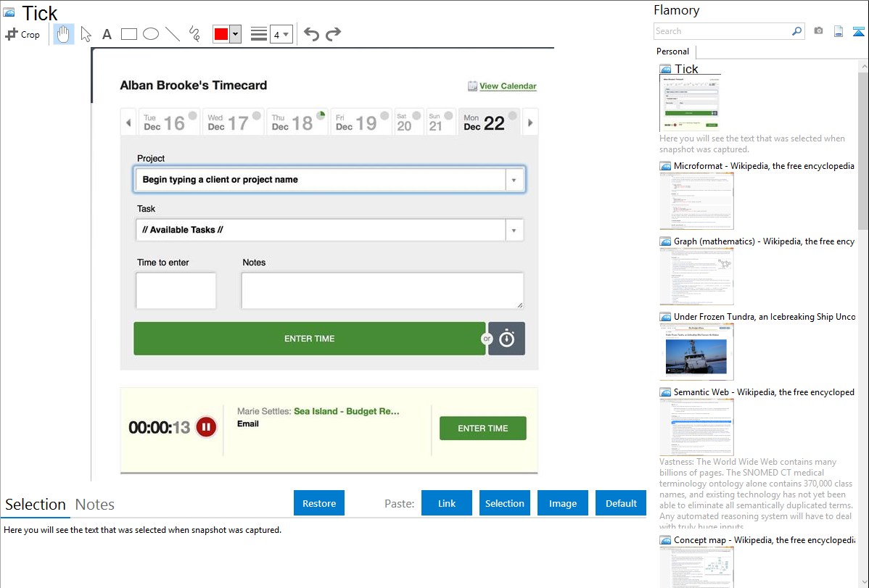Open Sea Island - Budget Re... project link
869x588 pixels.
pyautogui.click(x=347, y=411)
